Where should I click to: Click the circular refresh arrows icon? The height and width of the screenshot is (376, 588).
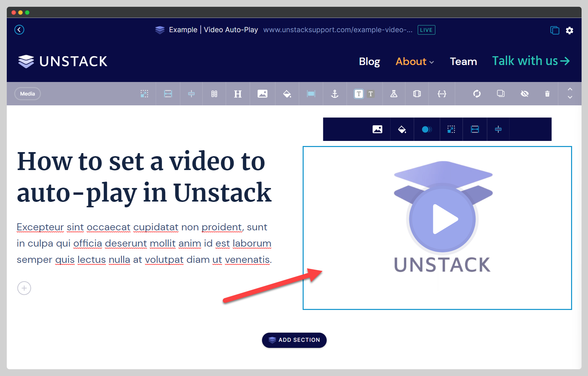click(x=477, y=94)
